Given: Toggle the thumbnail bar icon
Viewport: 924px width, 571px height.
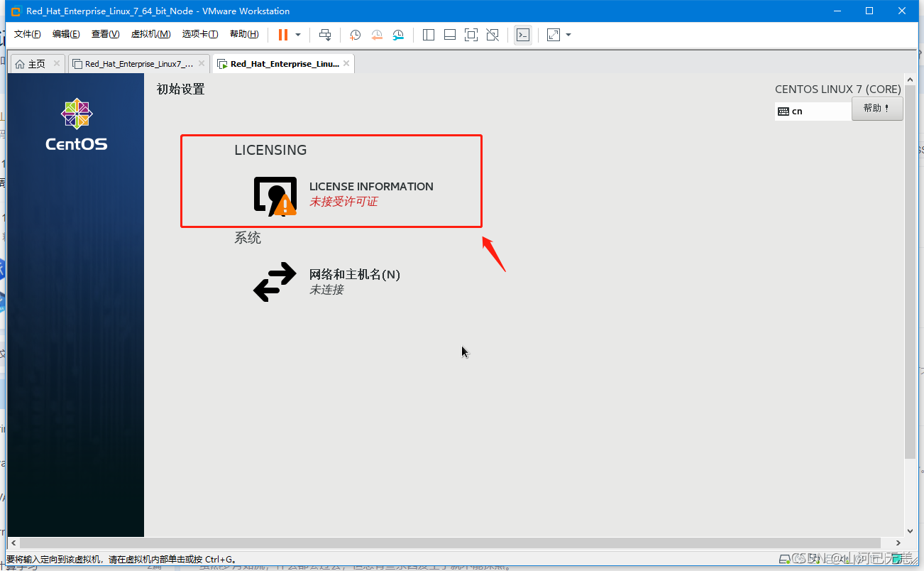Looking at the screenshot, I should (x=450, y=34).
